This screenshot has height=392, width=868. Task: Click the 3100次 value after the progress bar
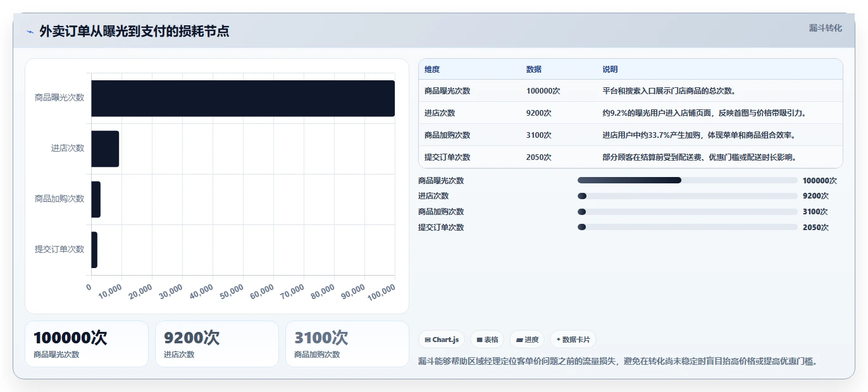(x=815, y=212)
